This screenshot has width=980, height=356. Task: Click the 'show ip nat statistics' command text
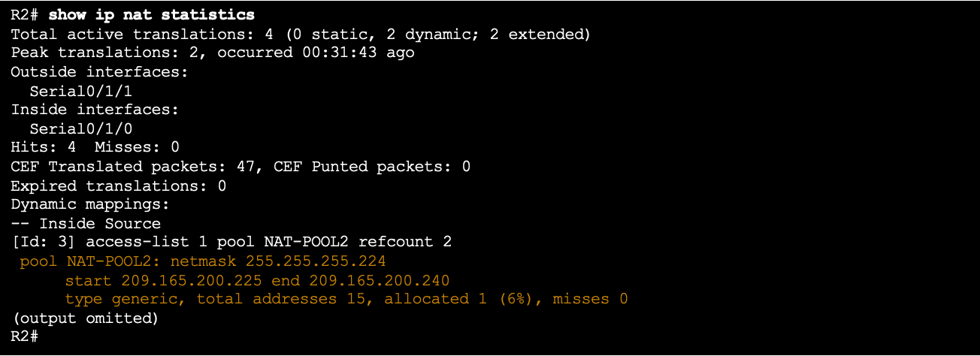(x=151, y=15)
